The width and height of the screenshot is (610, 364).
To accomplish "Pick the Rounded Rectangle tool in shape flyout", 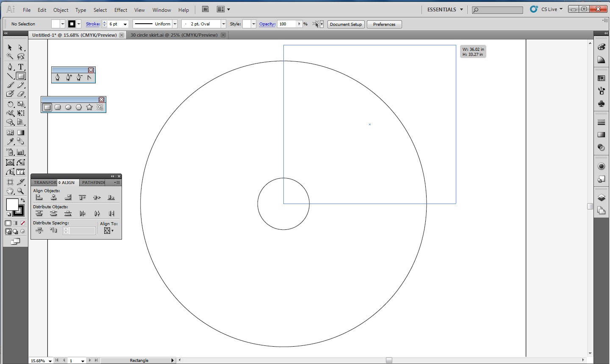I will point(58,107).
